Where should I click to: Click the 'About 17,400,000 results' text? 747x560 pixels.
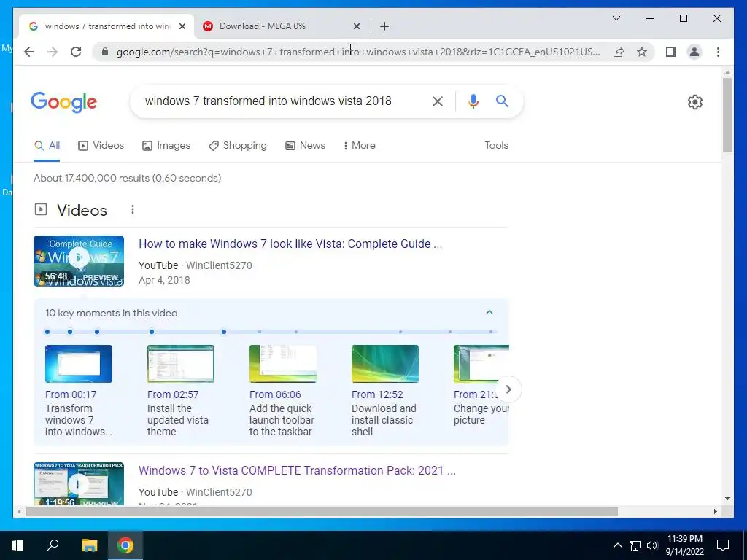coord(127,178)
